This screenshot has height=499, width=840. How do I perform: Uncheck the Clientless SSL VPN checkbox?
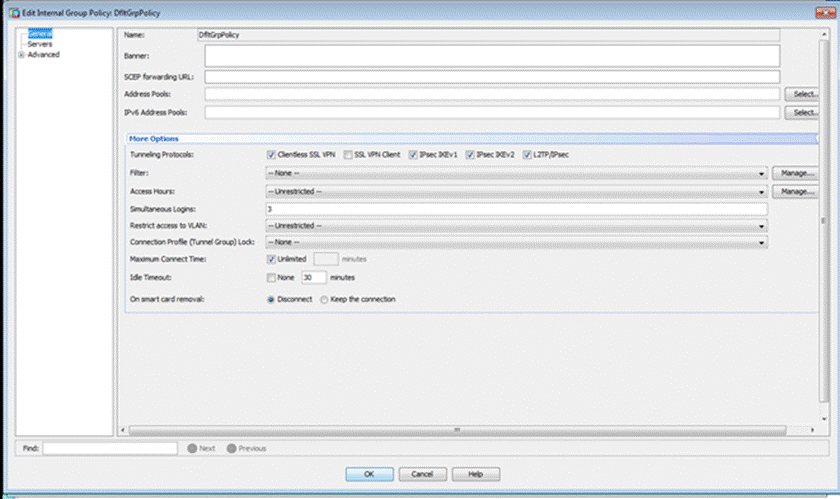[271, 155]
